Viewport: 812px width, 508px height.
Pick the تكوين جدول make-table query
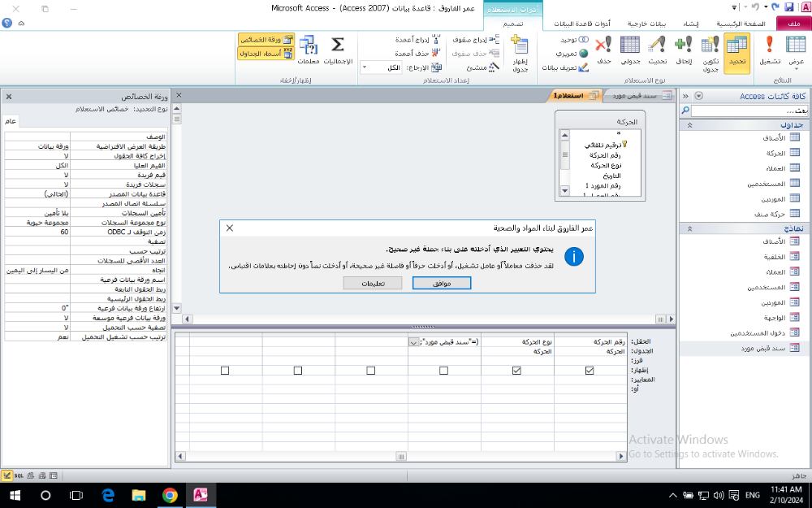[710, 53]
